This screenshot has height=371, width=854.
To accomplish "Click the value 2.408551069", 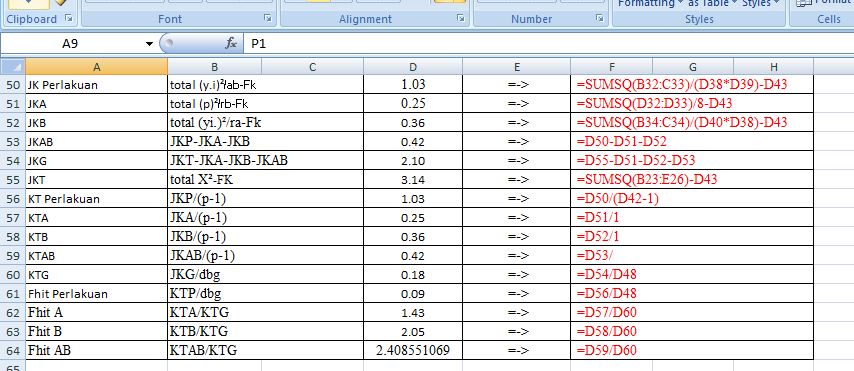I will tap(413, 350).
